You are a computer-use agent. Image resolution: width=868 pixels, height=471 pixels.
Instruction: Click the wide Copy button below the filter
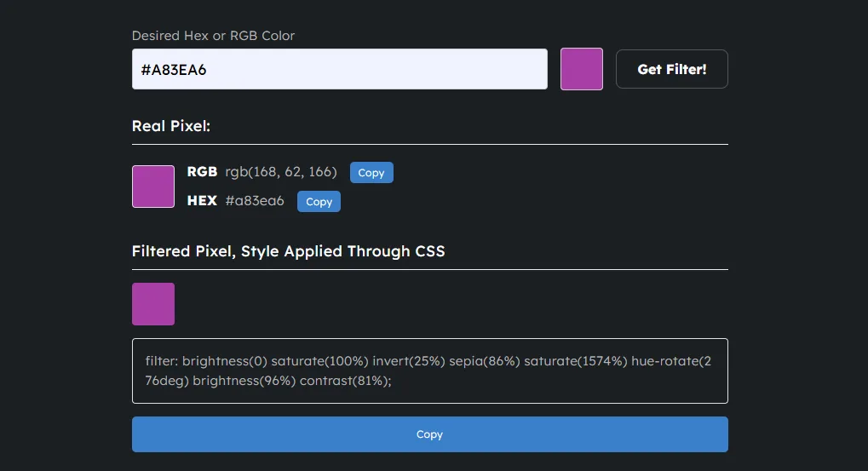coord(429,434)
